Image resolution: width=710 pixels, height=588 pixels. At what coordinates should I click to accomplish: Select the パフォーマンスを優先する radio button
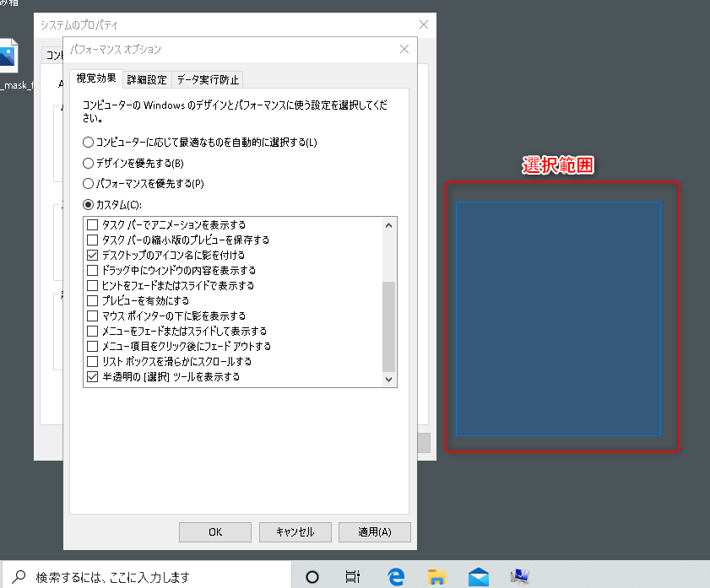click(x=88, y=183)
